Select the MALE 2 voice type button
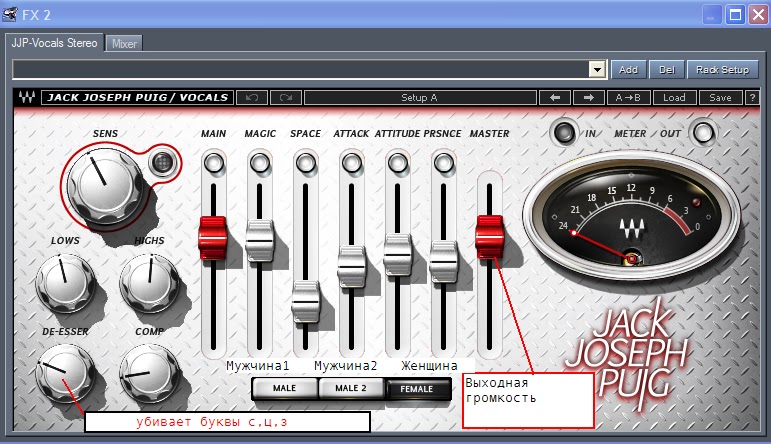771x444 pixels. click(x=351, y=388)
